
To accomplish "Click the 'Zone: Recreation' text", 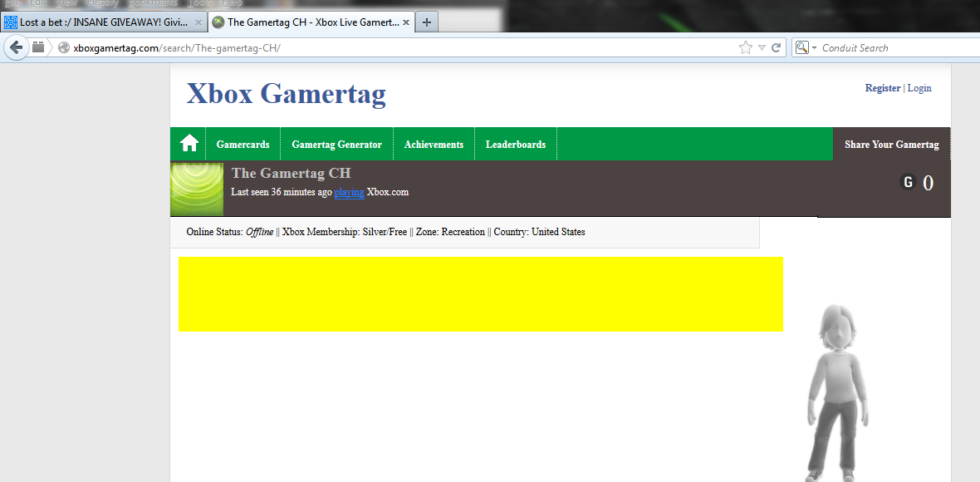I will [x=450, y=232].
